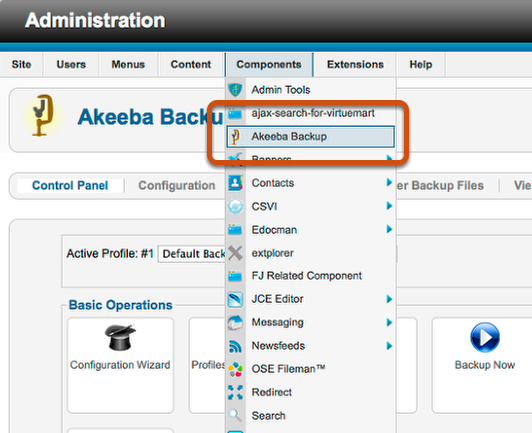The image size is (532, 433).
Task: Click the extplorer X icon
Action: click(x=235, y=253)
